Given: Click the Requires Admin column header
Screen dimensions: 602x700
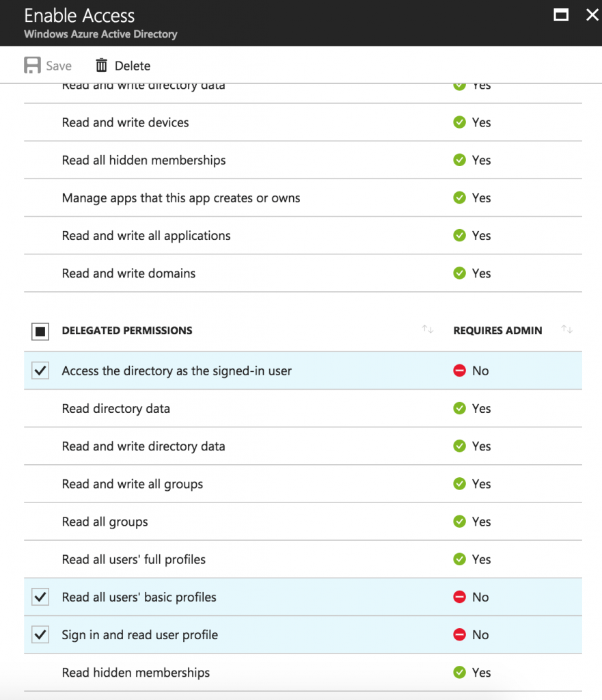Looking at the screenshot, I should click(x=497, y=331).
